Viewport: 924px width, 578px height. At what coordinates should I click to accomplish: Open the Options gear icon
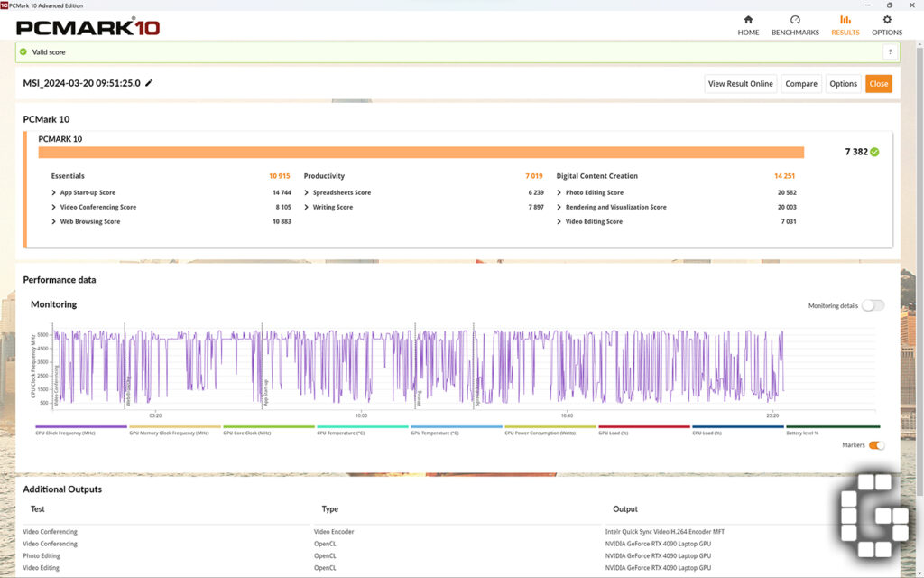[x=887, y=20]
